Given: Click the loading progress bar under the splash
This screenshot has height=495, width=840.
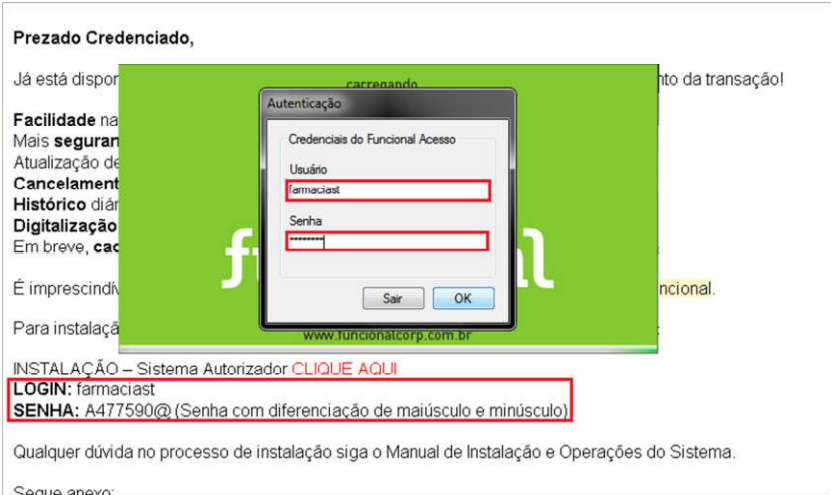Looking at the screenshot, I should click(388, 349).
